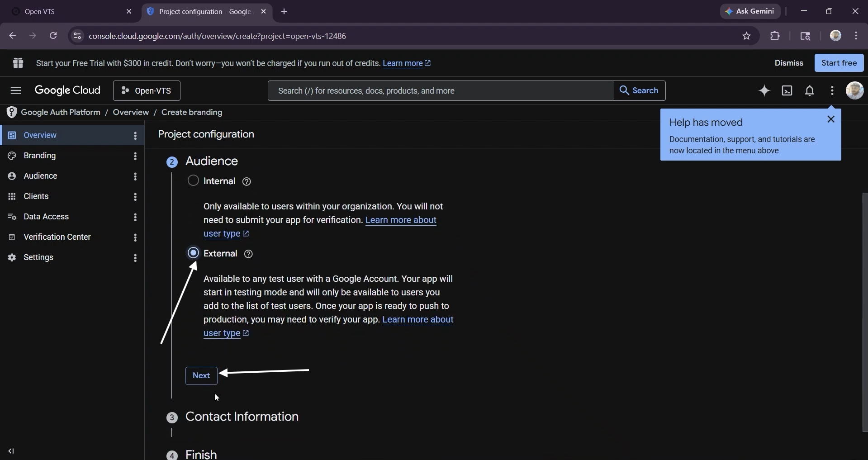Screen dimensions: 868x460
Task: Go back to the previous page
Action: coord(12,36)
